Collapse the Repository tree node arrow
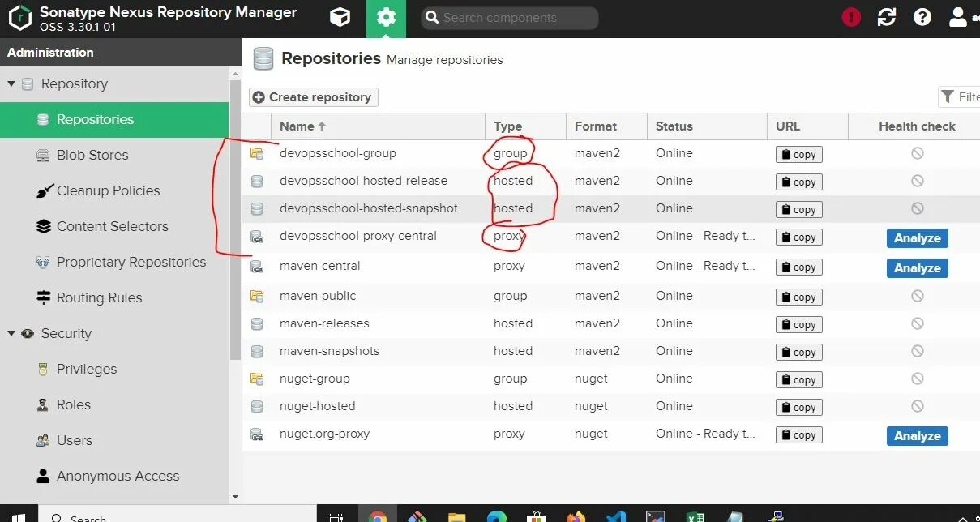Screen dimensions: 980x522 11,83
